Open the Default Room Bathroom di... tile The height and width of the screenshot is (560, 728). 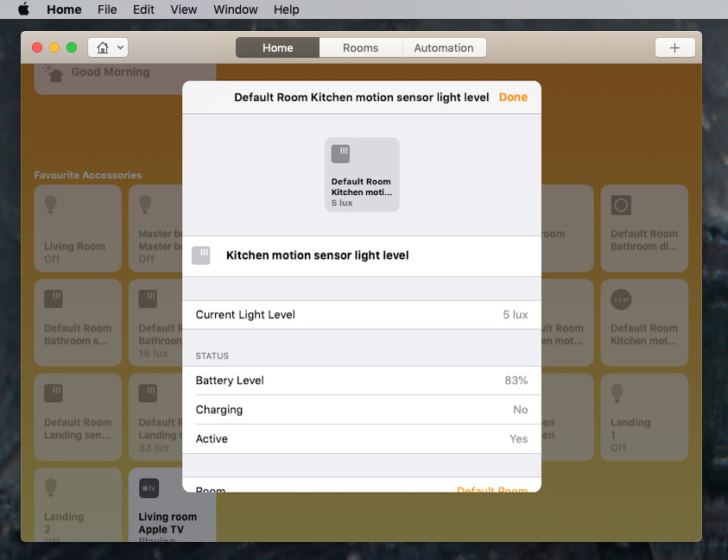click(x=644, y=229)
